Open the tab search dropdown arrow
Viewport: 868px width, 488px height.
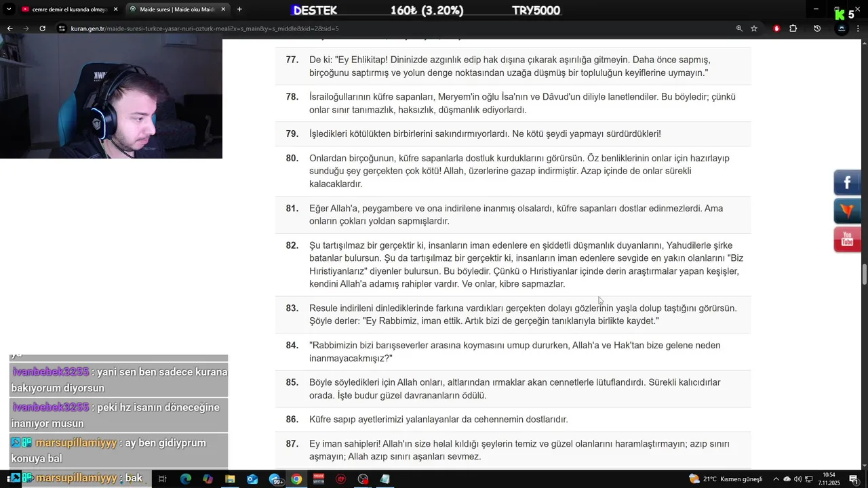pyautogui.click(x=9, y=9)
